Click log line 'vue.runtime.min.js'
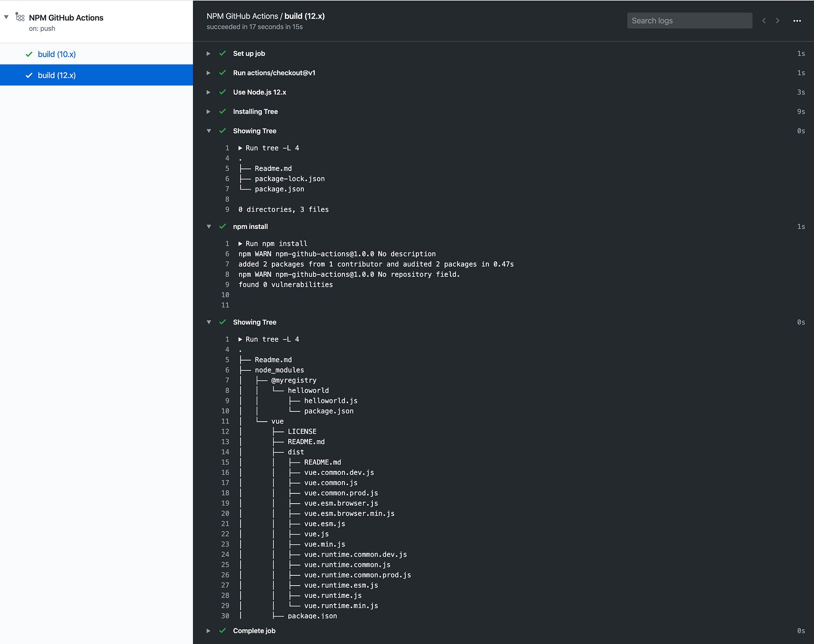The width and height of the screenshot is (814, 644). (341, 606)
